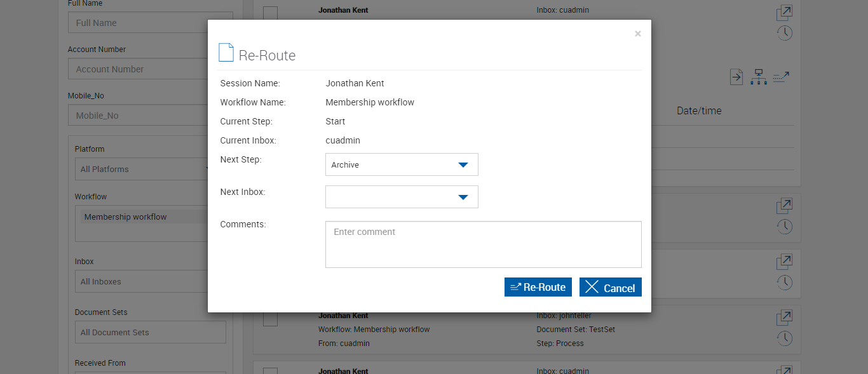Open the Next Step dropdown showing Archive

tap(402, 164)
